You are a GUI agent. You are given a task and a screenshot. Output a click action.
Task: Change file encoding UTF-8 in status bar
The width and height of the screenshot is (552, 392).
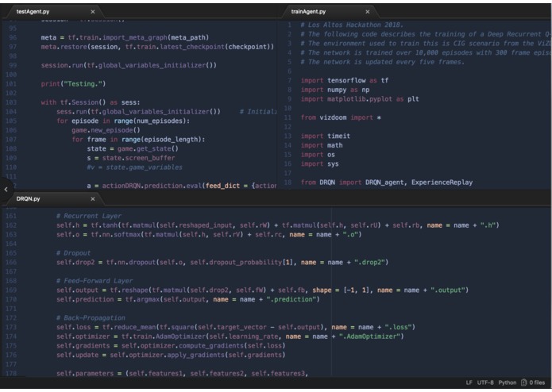(x=485, y=382)
